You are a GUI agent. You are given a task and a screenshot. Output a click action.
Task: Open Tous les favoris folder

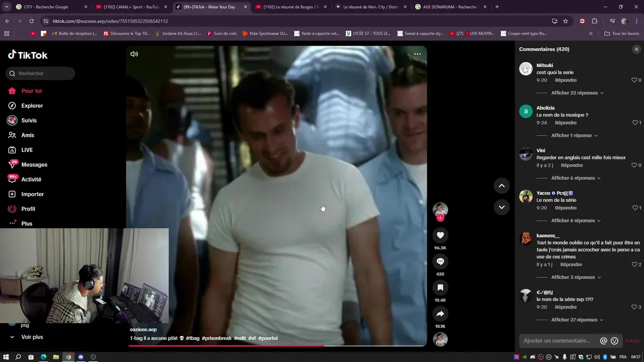(622, 34)
